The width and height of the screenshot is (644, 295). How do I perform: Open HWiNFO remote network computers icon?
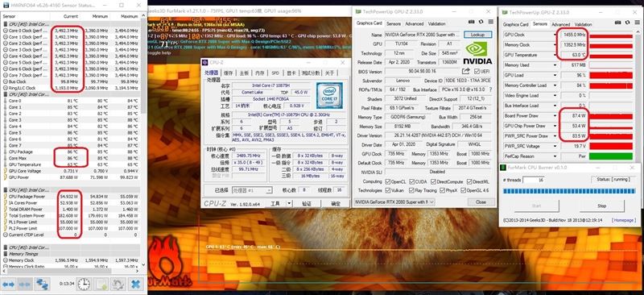(x=42, y=284)
